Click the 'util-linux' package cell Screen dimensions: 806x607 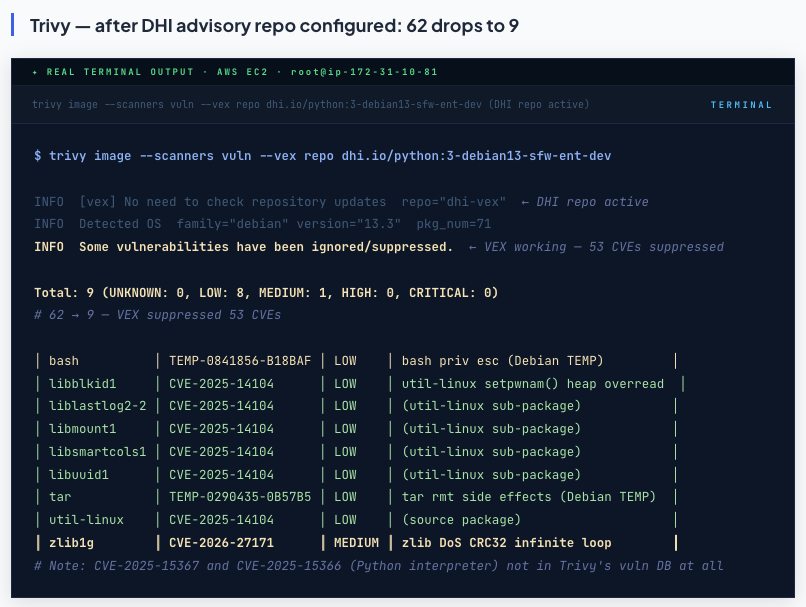[x=86, y=520]
